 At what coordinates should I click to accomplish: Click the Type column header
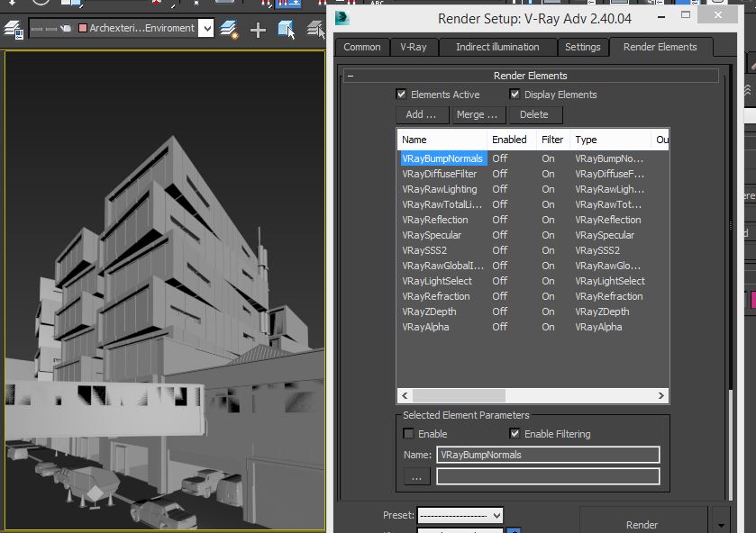point(610,140)
